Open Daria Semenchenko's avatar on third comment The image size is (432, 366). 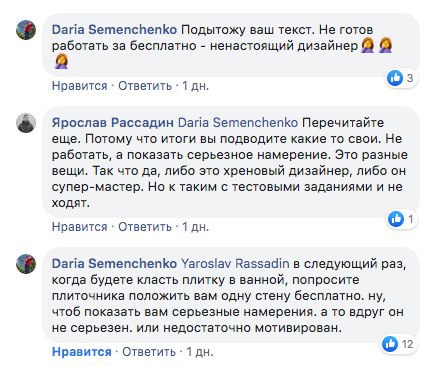(x=26, y=264)
